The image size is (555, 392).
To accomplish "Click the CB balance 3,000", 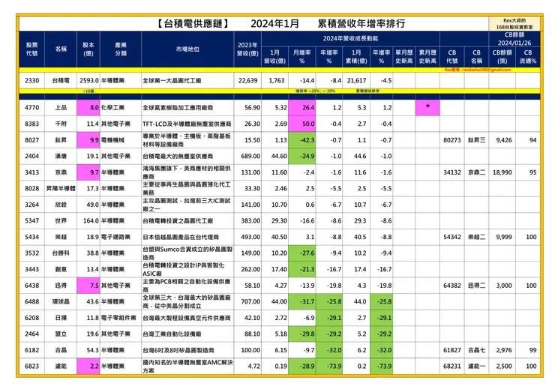I will (x=504, y=286).
